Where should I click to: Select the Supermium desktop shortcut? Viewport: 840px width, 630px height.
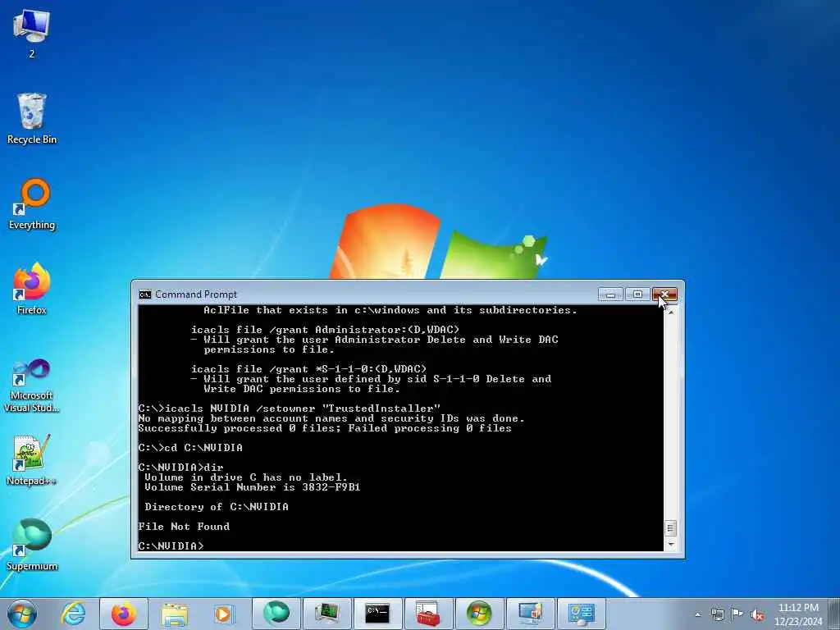[x=32, y=545]
